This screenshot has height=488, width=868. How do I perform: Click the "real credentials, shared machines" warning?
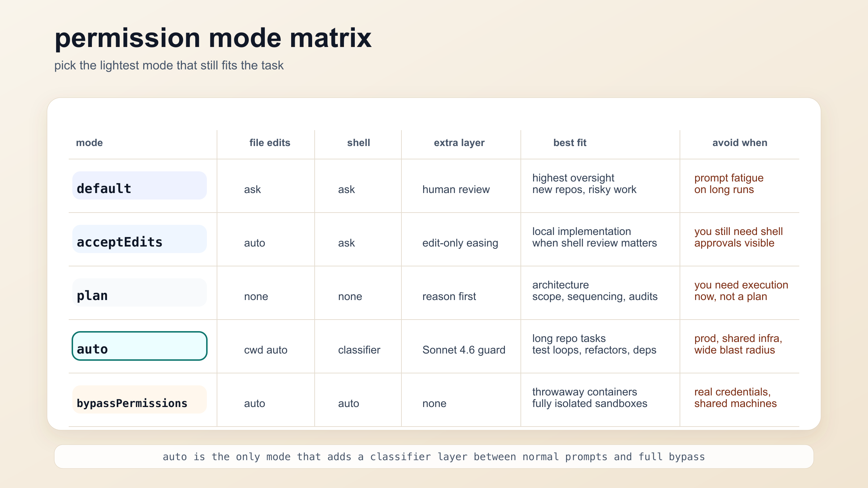pyautogui.click(x=735, y=398)
